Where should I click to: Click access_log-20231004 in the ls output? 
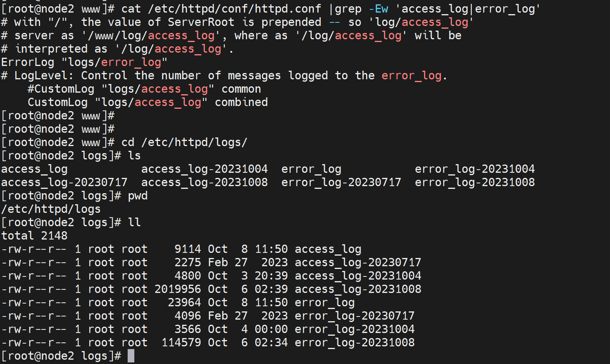click(204, 169)
